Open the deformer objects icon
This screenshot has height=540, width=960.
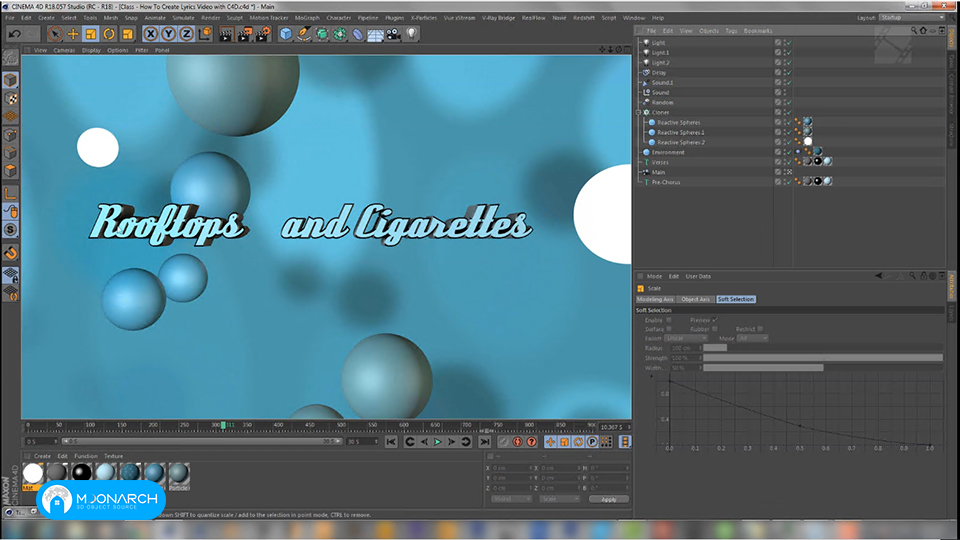pos(358,34)
